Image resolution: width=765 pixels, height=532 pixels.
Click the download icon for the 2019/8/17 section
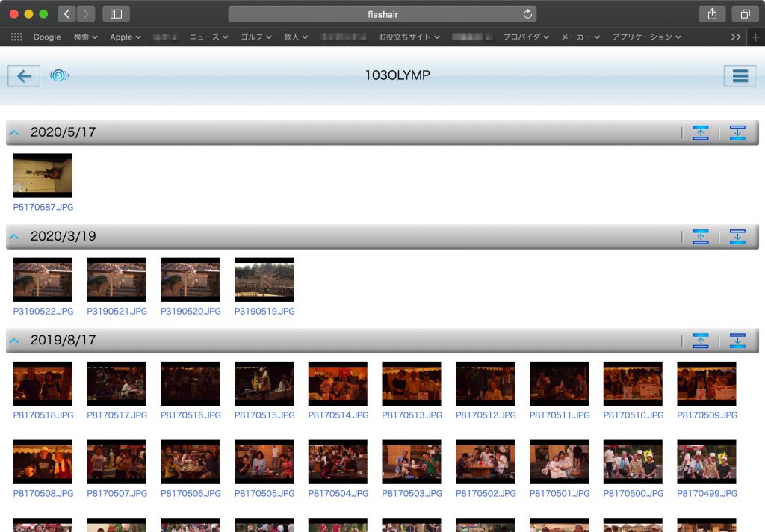click(x=737, y=341)
